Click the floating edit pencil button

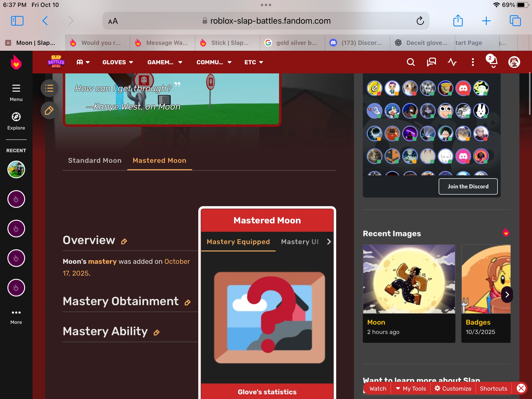point(49,110)
